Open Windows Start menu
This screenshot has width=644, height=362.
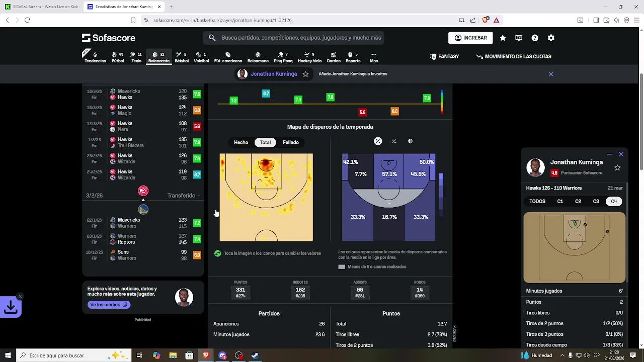[8, 355]
